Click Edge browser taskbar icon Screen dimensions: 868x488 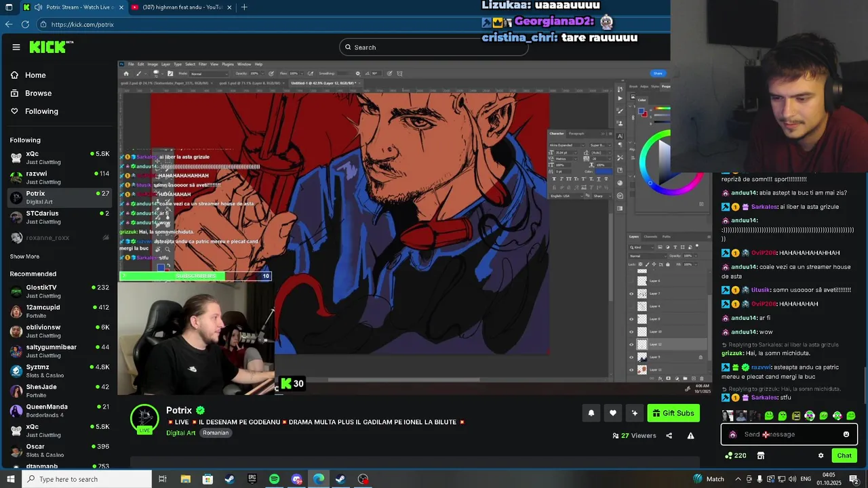(318, 479)
